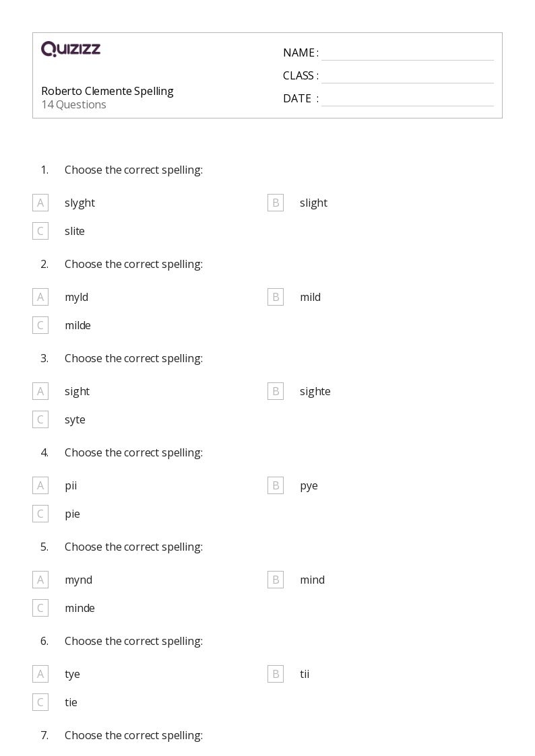Select option A 'sight' in question 3

pyautogui.click(x=40, y=391)
